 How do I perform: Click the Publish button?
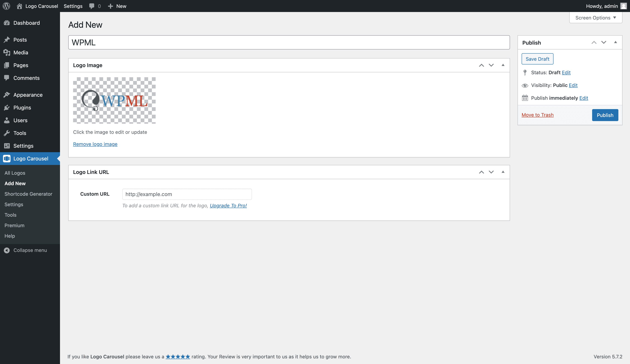605,115
